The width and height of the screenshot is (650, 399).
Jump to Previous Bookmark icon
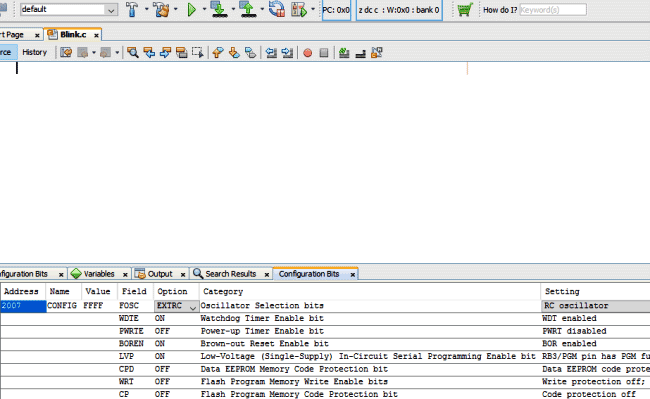pyautogui.click(x=218, y=53)
